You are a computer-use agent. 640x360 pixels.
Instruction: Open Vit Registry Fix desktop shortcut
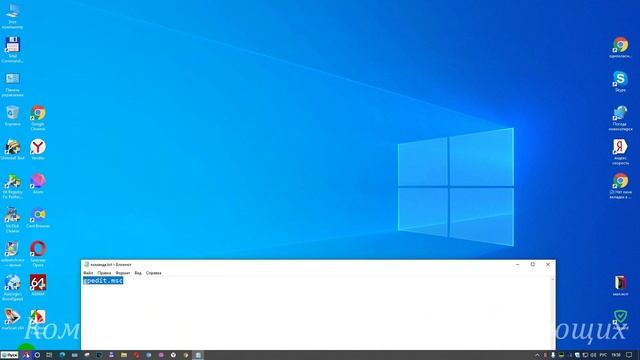tap(12, 186)
